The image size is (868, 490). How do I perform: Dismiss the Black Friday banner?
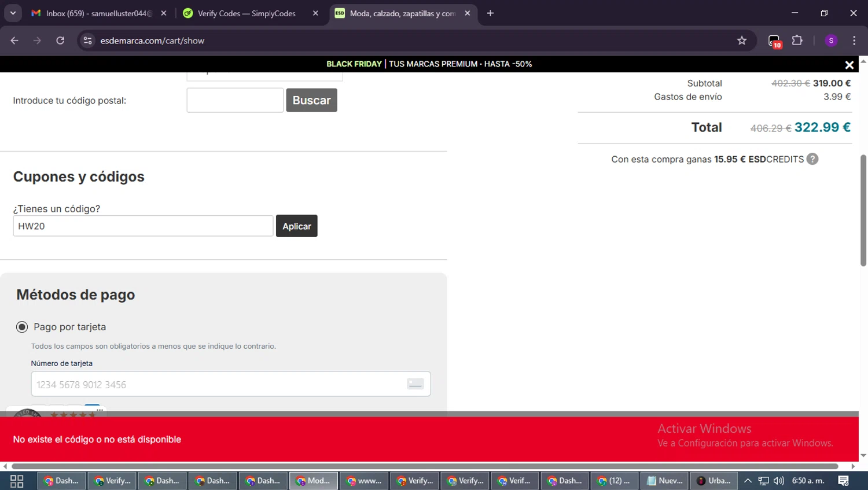click(x=849, y=65)
